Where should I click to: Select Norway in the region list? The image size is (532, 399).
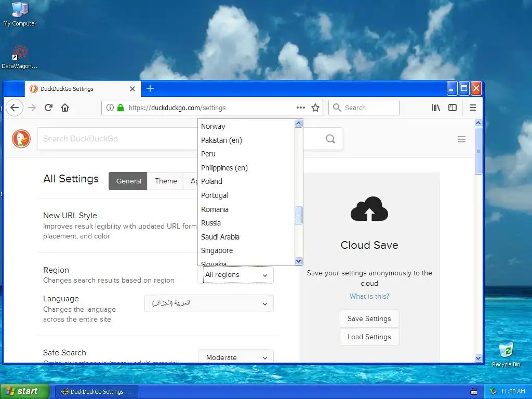click(246, 126)
